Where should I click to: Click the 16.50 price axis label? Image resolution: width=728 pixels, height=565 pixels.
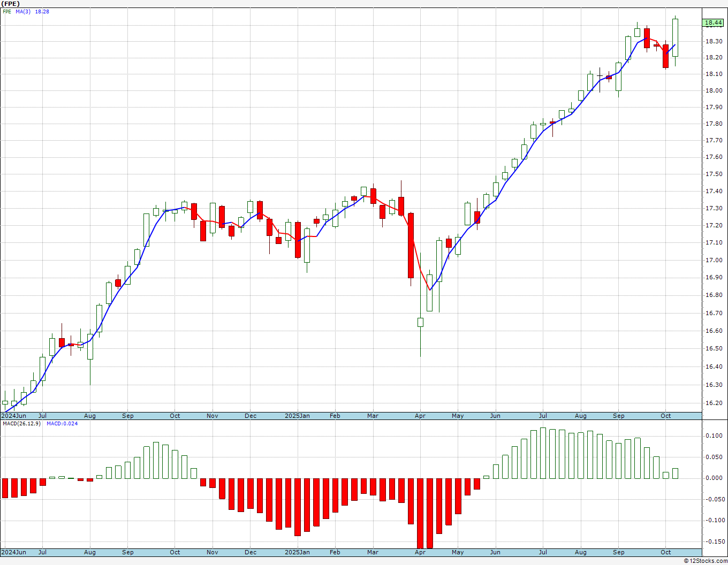point(713,348)
